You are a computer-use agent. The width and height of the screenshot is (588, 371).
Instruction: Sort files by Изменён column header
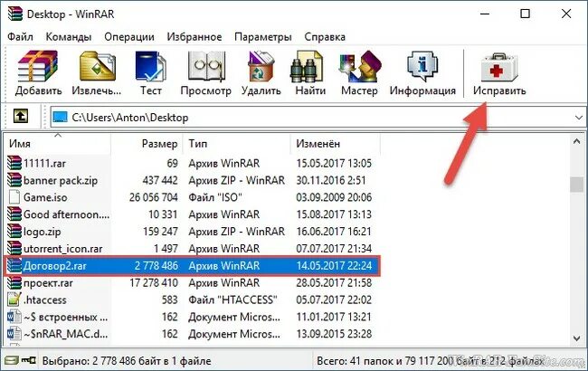pyautogui.click(x=336, y=144)
